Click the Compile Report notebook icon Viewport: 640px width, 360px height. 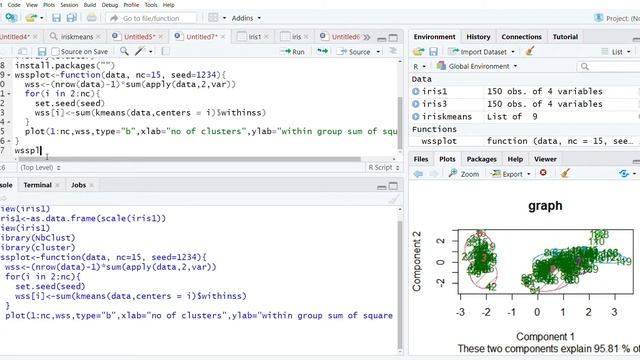[x=165, y=51]
